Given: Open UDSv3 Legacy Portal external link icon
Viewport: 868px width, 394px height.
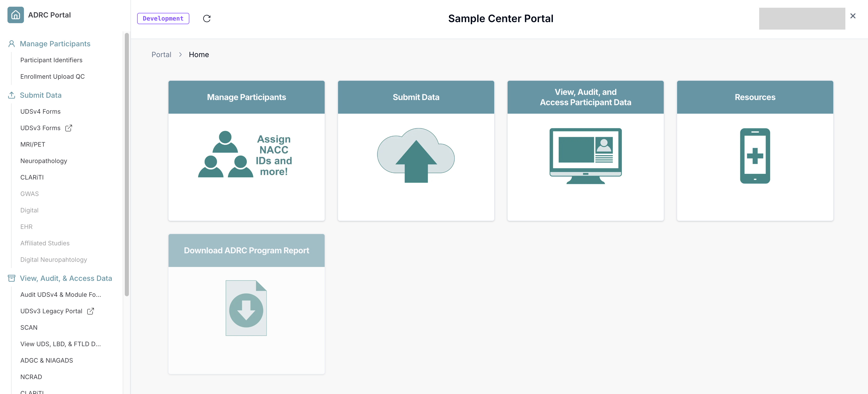Looking at the screenshot, I should [90, 311].
